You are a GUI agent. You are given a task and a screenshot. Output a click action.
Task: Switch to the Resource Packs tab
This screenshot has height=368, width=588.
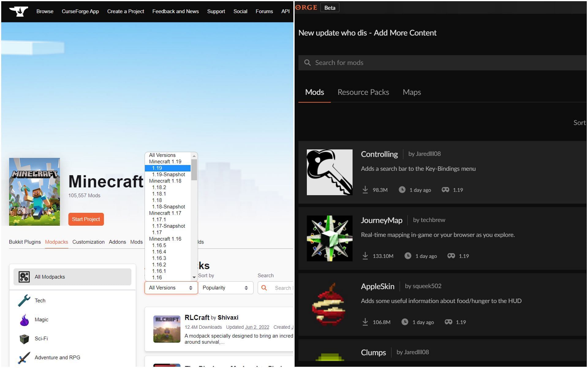(x=363, y=92)
